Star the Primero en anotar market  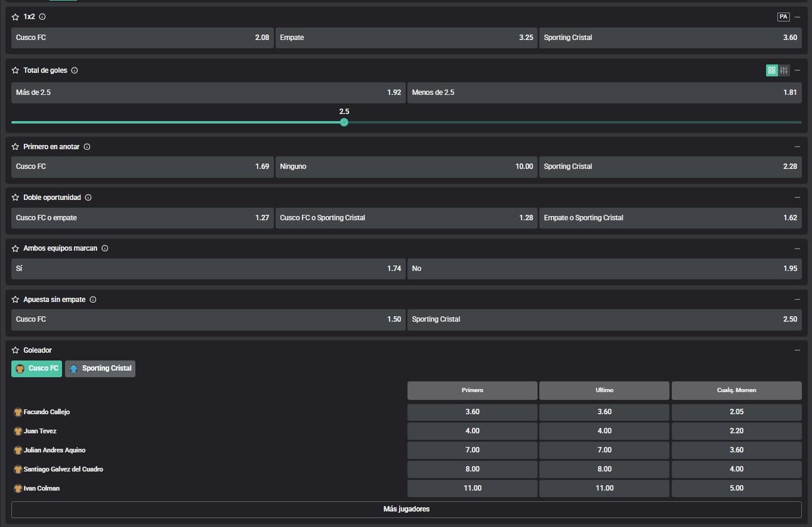click(16, 147)
